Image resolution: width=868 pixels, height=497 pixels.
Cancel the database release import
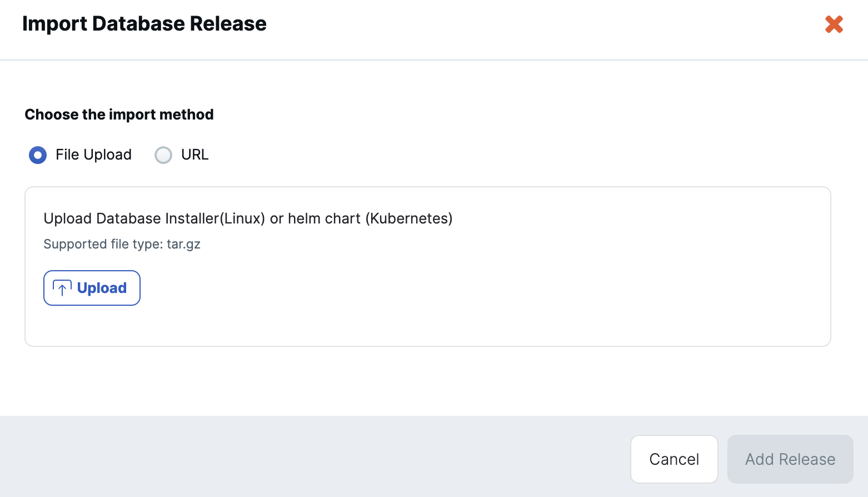[674, 459]
